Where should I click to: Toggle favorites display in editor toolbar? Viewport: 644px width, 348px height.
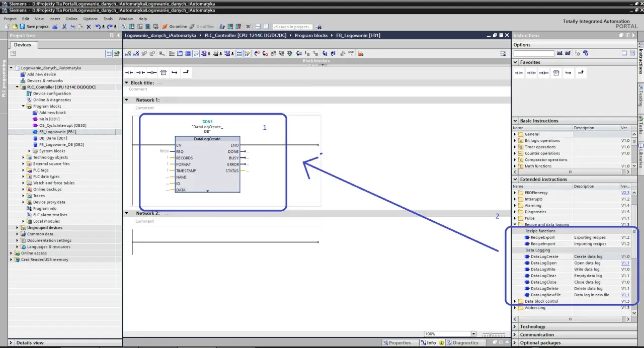247,53
